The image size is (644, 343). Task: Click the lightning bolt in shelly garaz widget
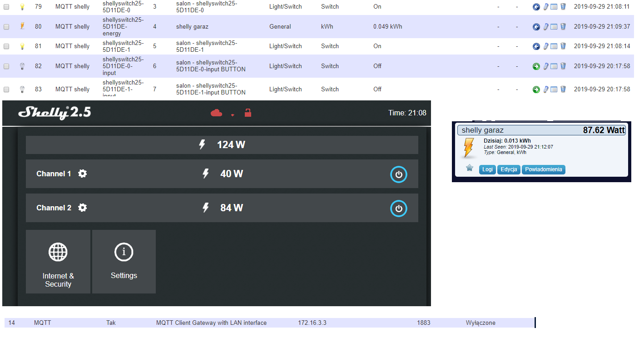click(469, 148)
